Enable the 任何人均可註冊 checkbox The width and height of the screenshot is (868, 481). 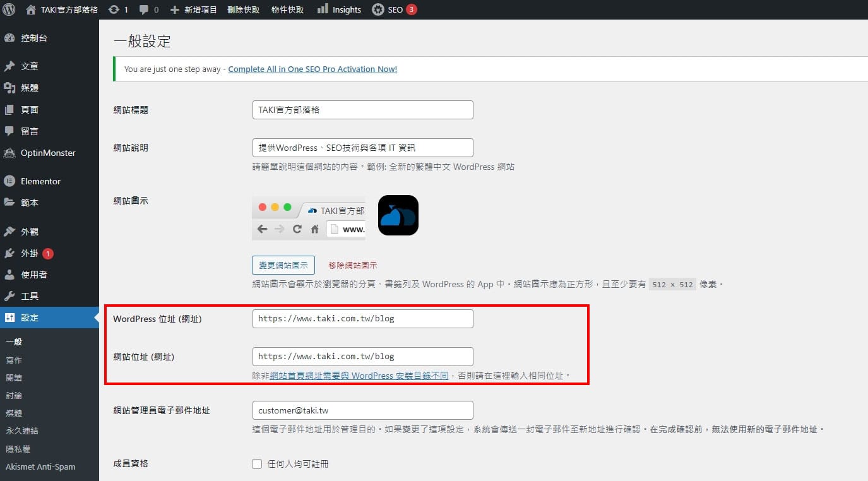(257, 463)
